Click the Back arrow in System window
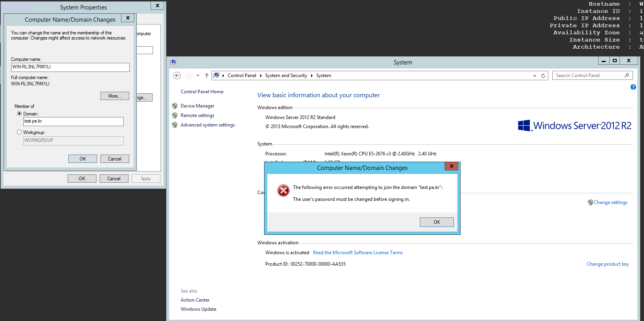The height and width of the screenshot is (321, 644). click(x=177, y=76)
